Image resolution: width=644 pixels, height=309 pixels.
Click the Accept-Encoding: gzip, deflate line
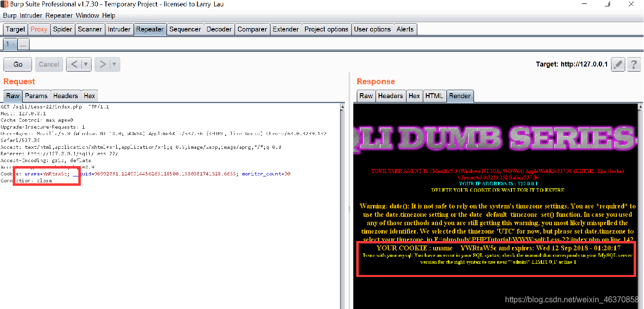click(46, 160)
